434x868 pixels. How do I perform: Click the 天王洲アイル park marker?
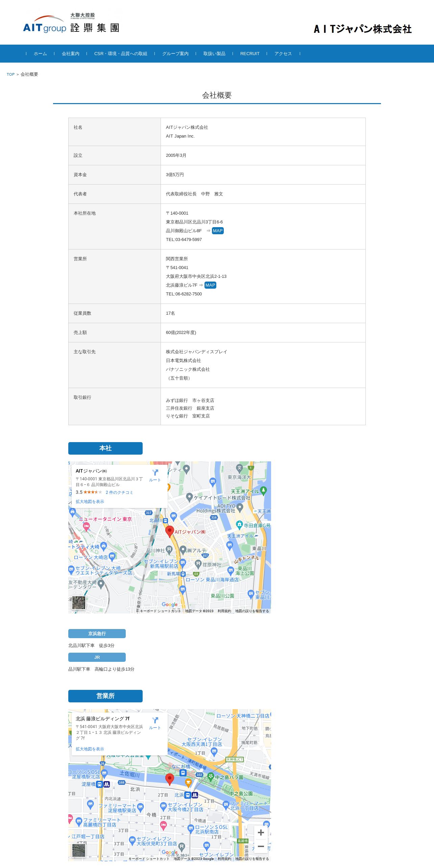coord(264,490)
